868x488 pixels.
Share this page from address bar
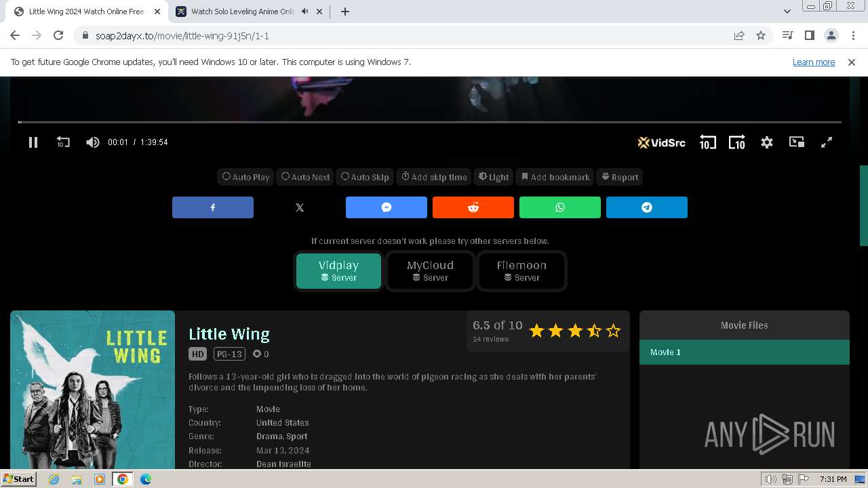point(739,36)
